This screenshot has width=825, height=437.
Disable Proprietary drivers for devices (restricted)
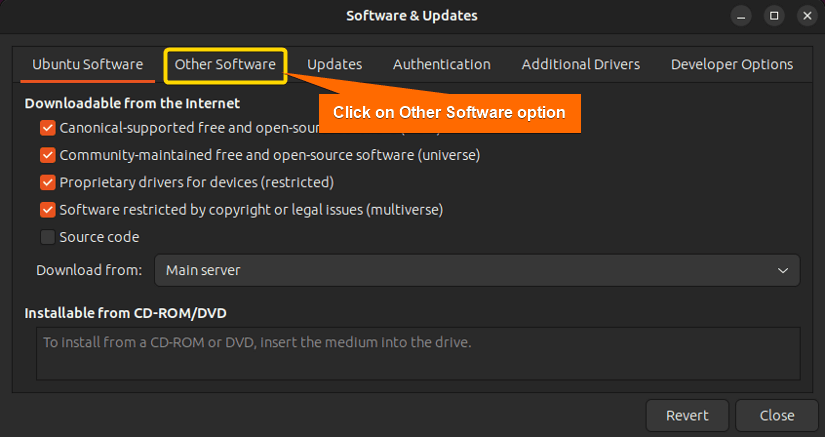48,182
